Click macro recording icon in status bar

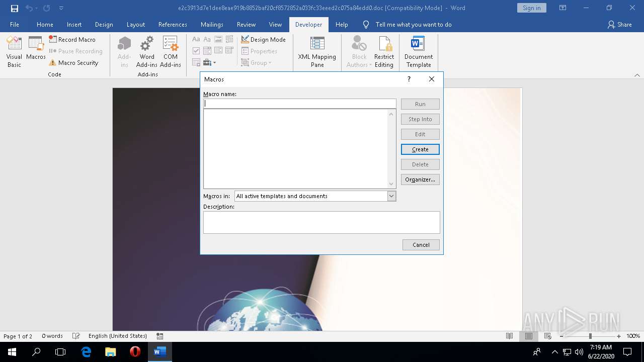tap(159, 336)
